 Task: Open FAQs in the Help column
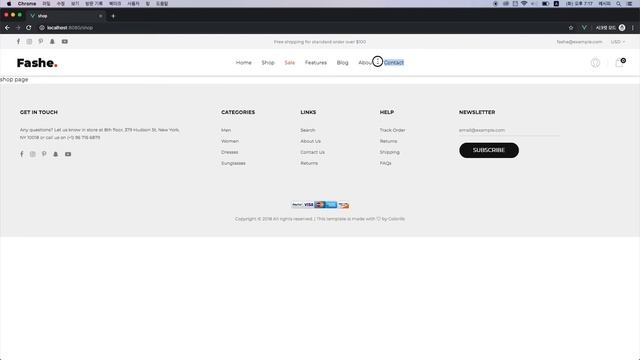click(x=385, y=163)
